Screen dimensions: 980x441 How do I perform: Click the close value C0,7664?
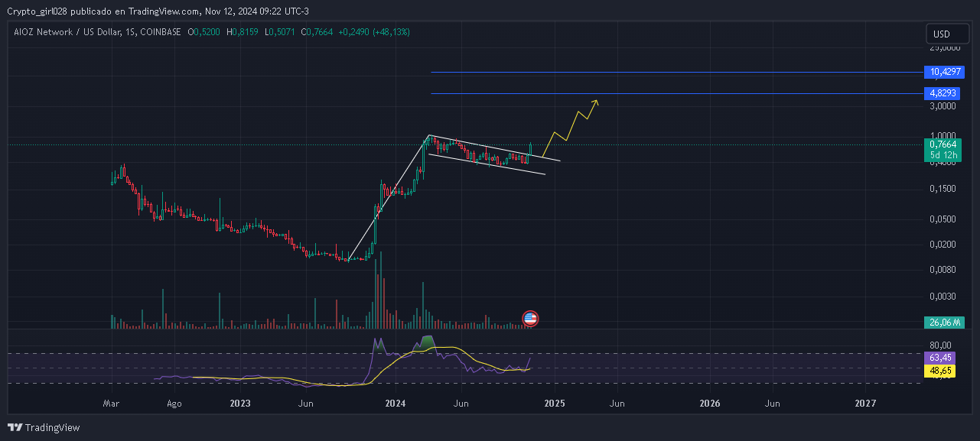(317, 32)
